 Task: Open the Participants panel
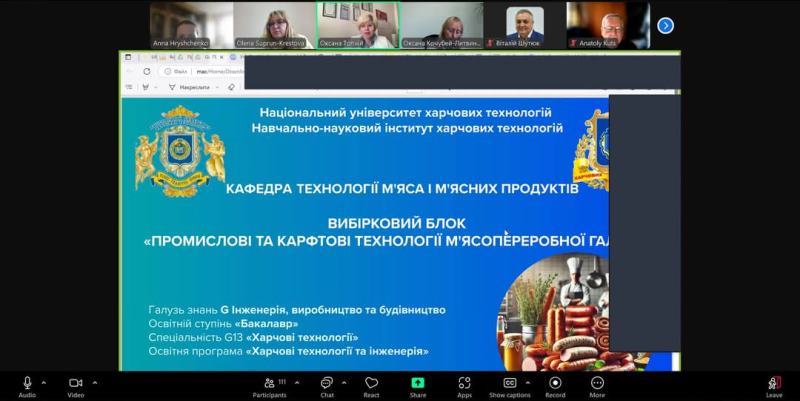point(269,386)
